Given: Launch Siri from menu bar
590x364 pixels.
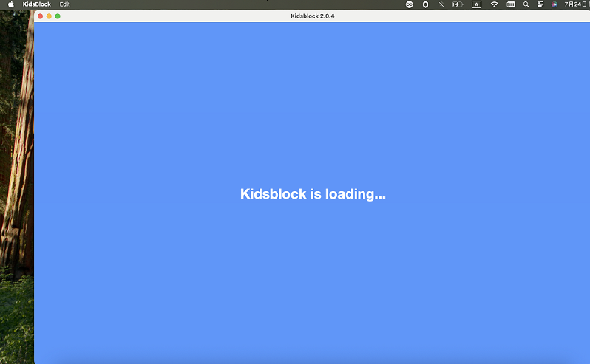Looking at the screenshot, I should [555, 4].
